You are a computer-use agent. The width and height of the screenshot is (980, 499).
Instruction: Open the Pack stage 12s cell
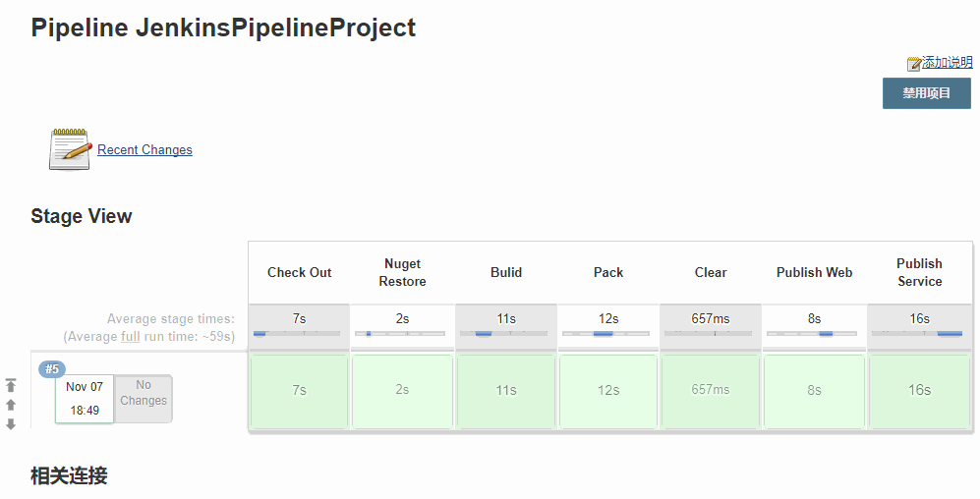point(608,391)
